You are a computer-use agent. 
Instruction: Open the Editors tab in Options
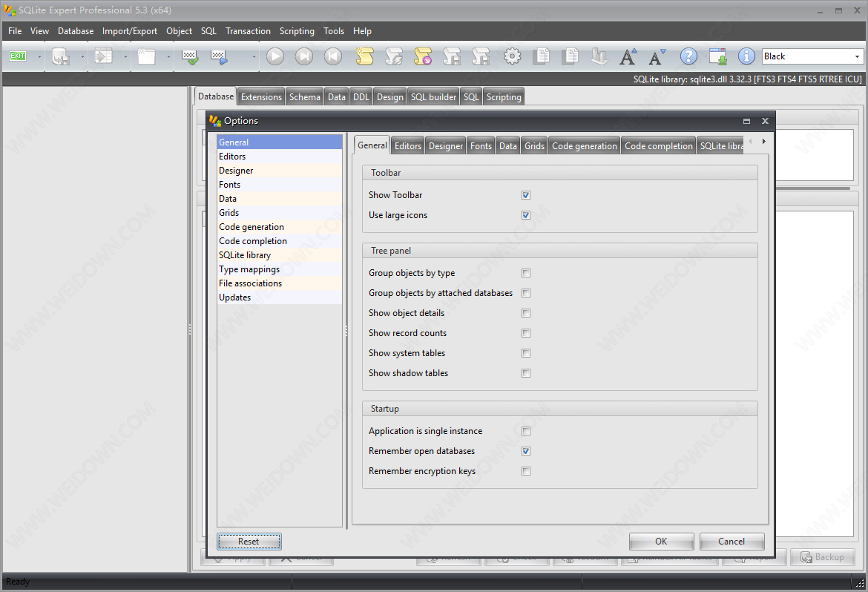[408, 145]
